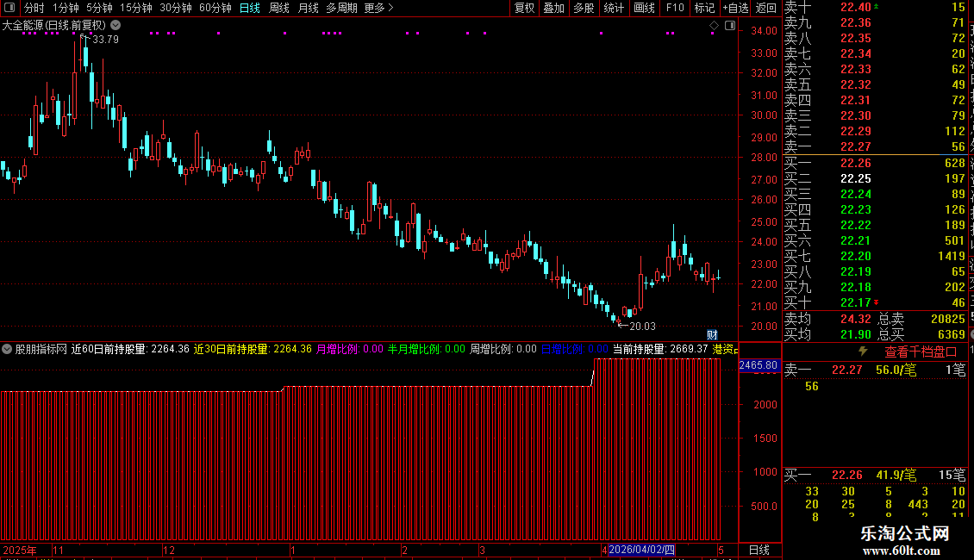974x560 pixels.
Task: Expand dropdown beside 大全能源 chart title
Action: click(x=116, y=26)
